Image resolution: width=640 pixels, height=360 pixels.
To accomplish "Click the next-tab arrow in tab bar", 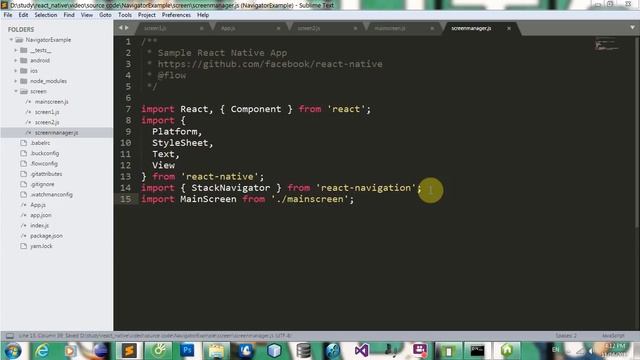I will pyautogui.click(x=127, y=28).
